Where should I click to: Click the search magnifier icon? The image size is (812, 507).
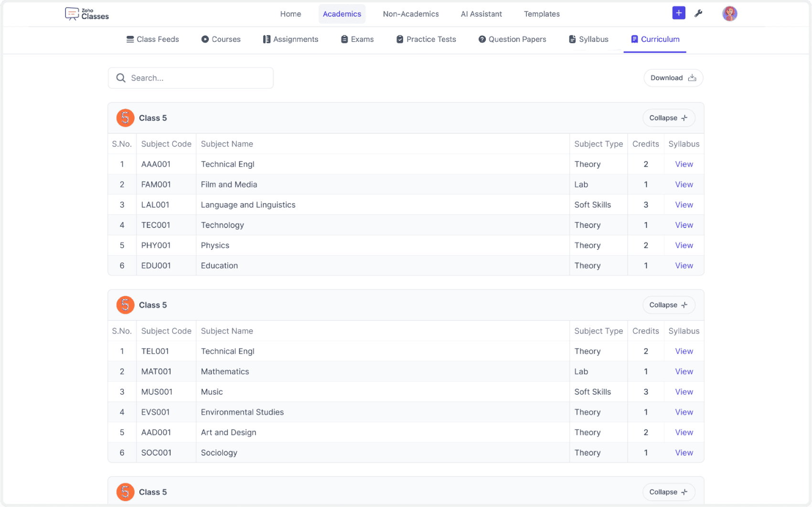(121, 78)
